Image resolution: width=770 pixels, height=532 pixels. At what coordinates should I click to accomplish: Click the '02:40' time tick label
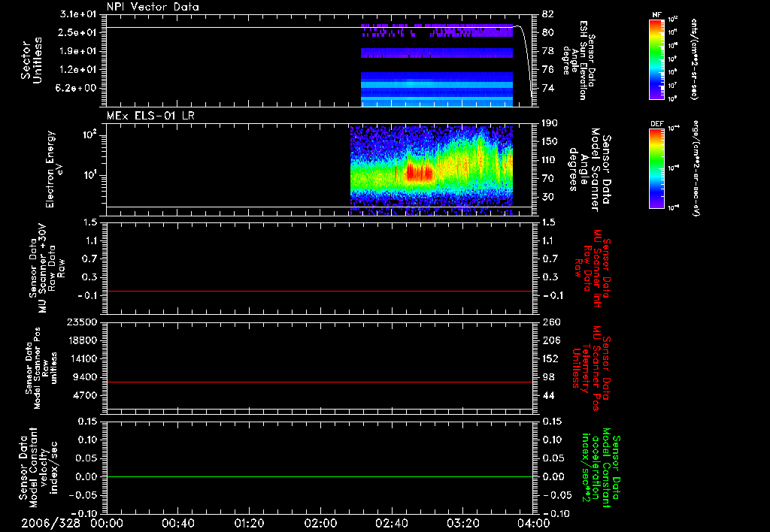point(391,523)
